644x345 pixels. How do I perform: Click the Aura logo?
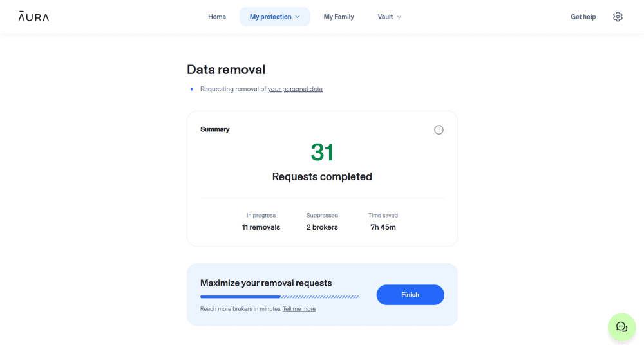click(33, 17)
